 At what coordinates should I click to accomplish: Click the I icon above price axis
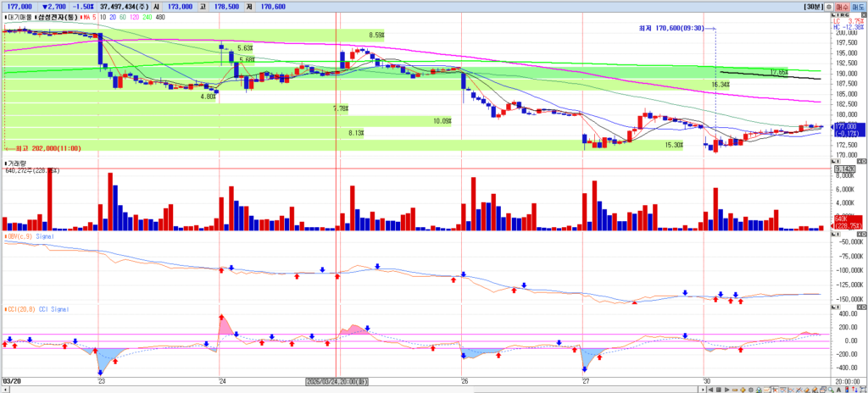838,15
